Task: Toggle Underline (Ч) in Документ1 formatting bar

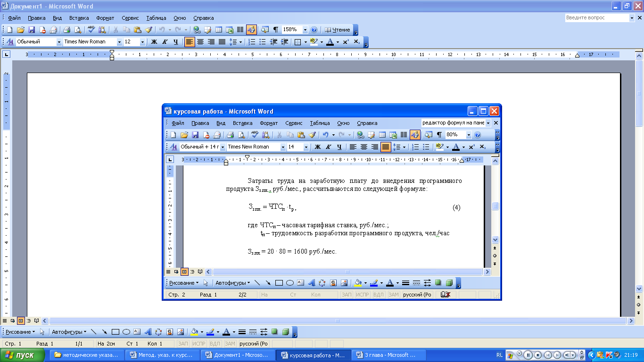Action: [175, 42]
